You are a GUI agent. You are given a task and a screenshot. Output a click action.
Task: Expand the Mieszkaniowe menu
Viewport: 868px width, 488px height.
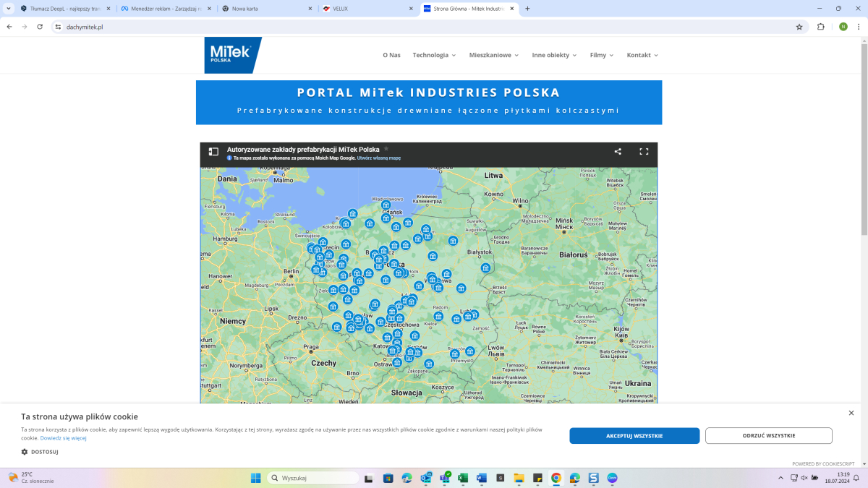click(x=494, y=55)
